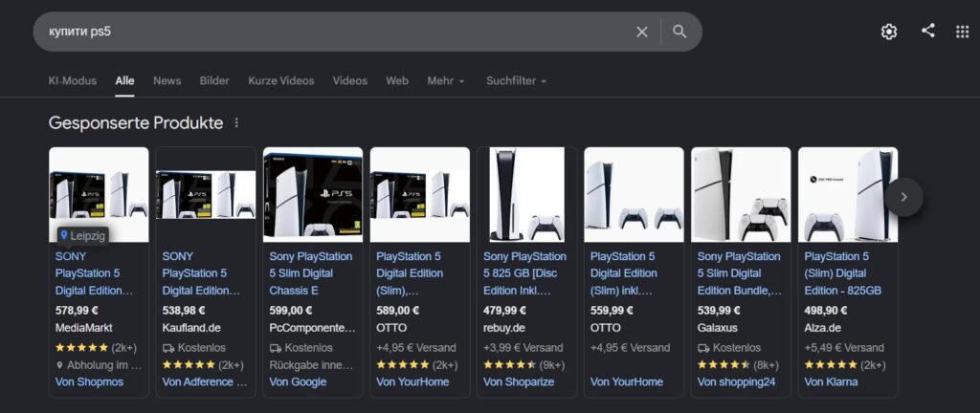
Task: Click the Von Shoparize link
Action: 519,381
